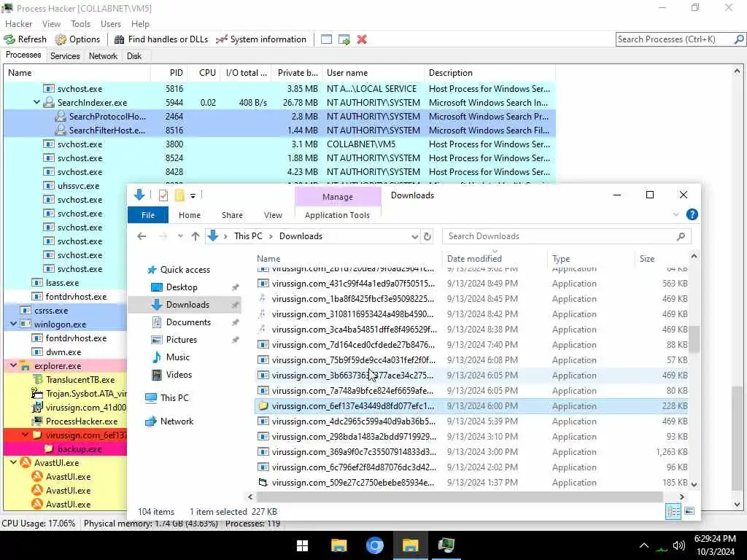
Task: Click the volume speaker tray icon
Action: coord(678,545)
